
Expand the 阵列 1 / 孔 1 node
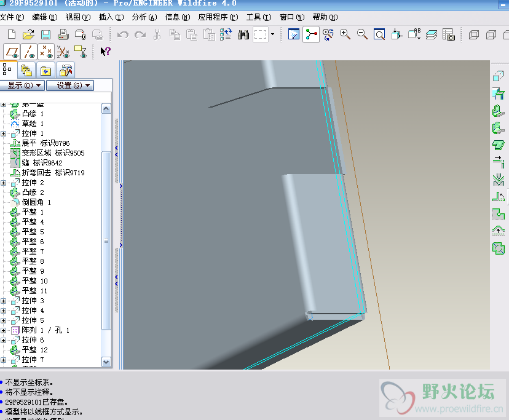(3, 330)
